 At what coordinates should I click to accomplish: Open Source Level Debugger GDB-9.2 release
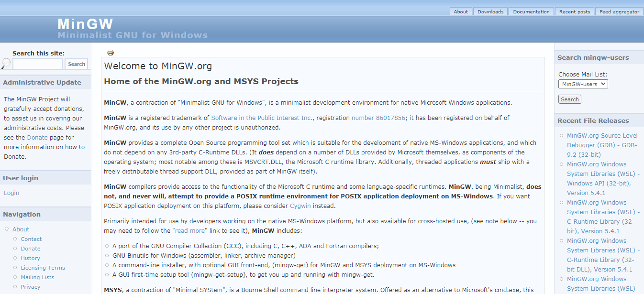point(602,145)
